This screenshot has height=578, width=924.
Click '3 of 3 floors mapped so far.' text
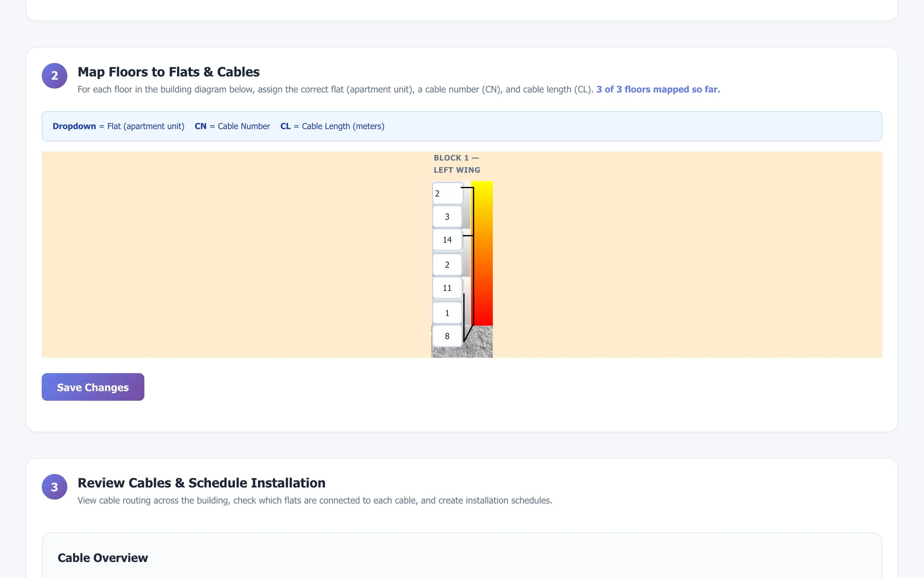[658, 89]
